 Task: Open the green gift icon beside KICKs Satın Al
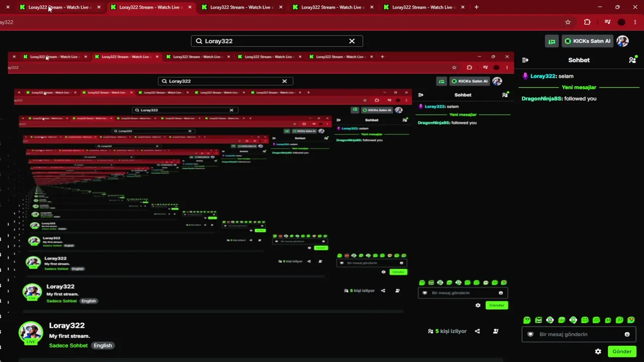[x=552, y=41]
